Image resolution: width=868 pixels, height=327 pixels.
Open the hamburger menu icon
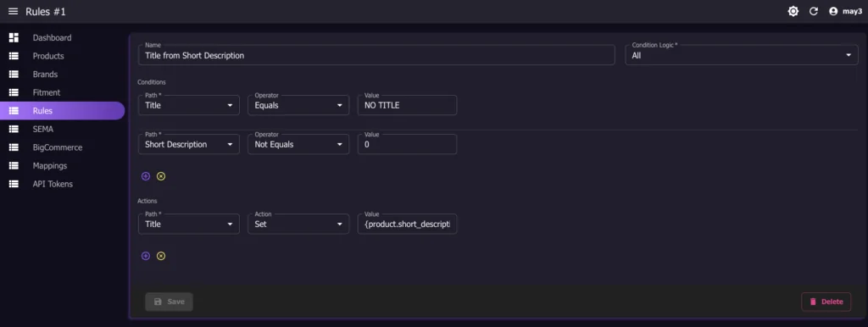tap(14, 11)
